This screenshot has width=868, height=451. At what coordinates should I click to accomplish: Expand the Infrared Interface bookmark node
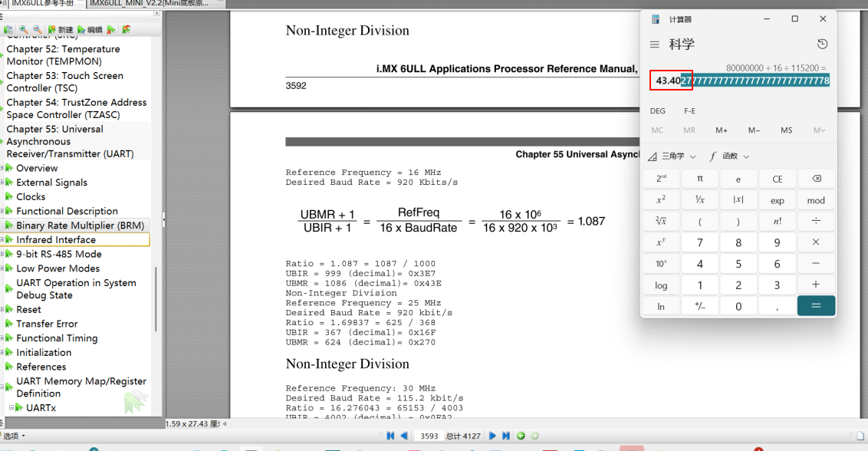point(2,240)
